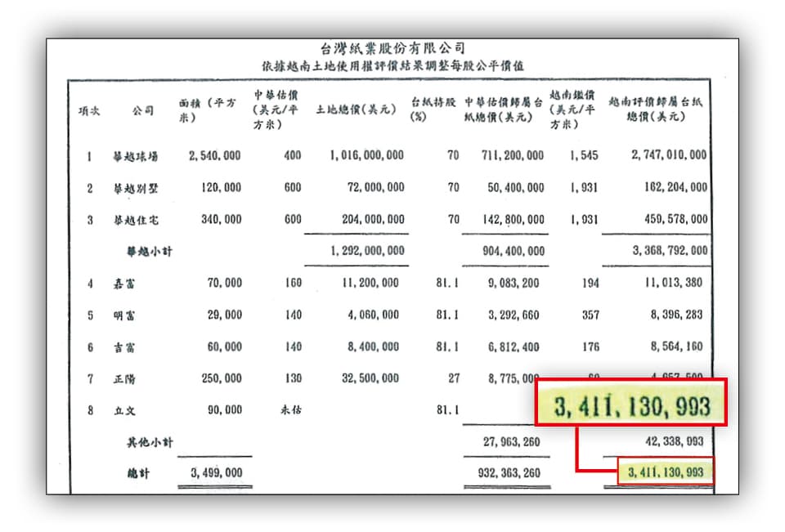
Task: Click land value 32,500,000
Action: coord(370,378)
